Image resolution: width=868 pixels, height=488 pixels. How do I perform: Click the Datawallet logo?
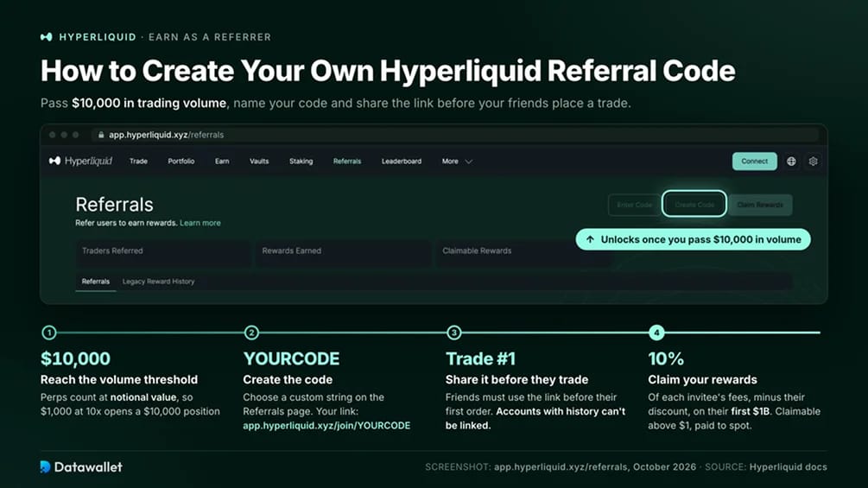81,467
